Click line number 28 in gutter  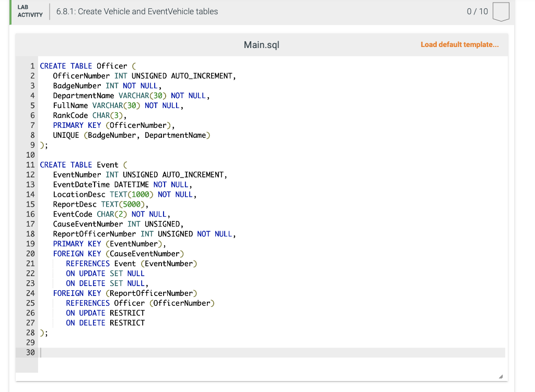click(30, 333)
